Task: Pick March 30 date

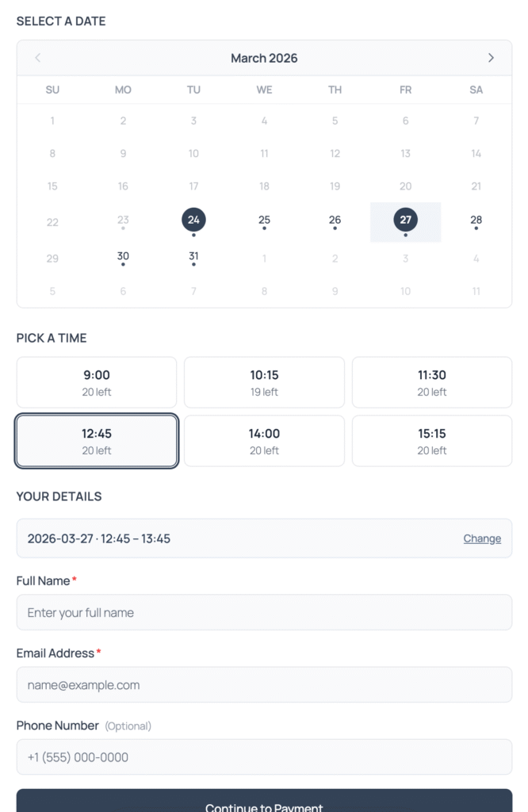Action: click(123, 257)
